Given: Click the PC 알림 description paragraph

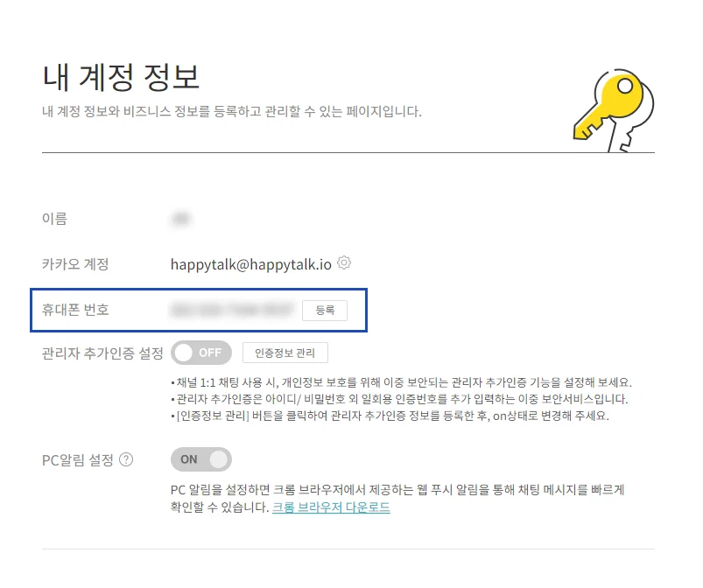Looking at the screenshot, I should click(x=397, y=499).
